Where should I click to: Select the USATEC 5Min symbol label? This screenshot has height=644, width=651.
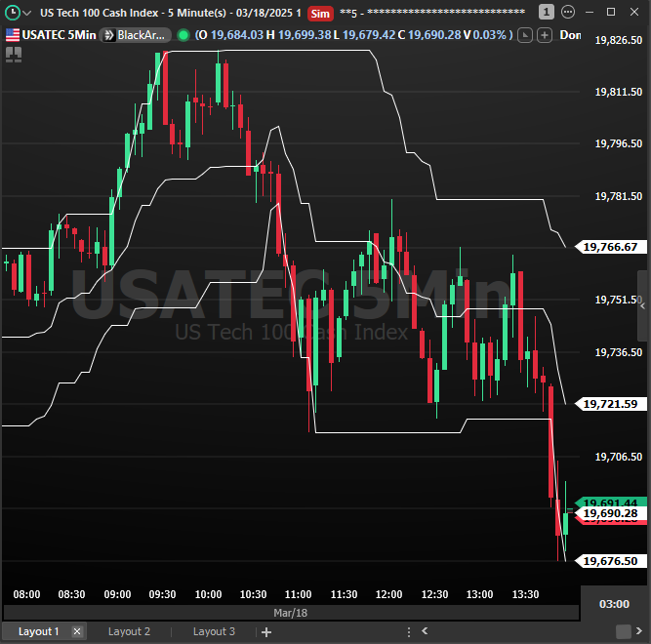(57, 34)
